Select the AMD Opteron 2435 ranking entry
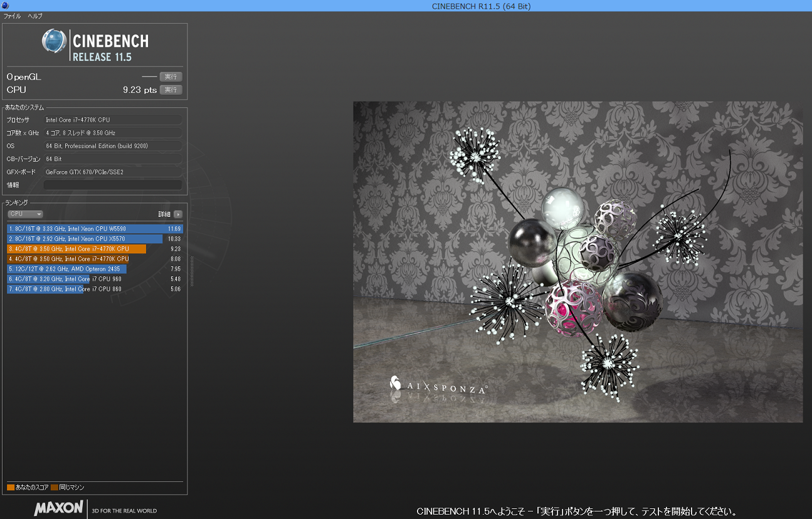Screen dimensions: 812x519 [x=94, y=269]
